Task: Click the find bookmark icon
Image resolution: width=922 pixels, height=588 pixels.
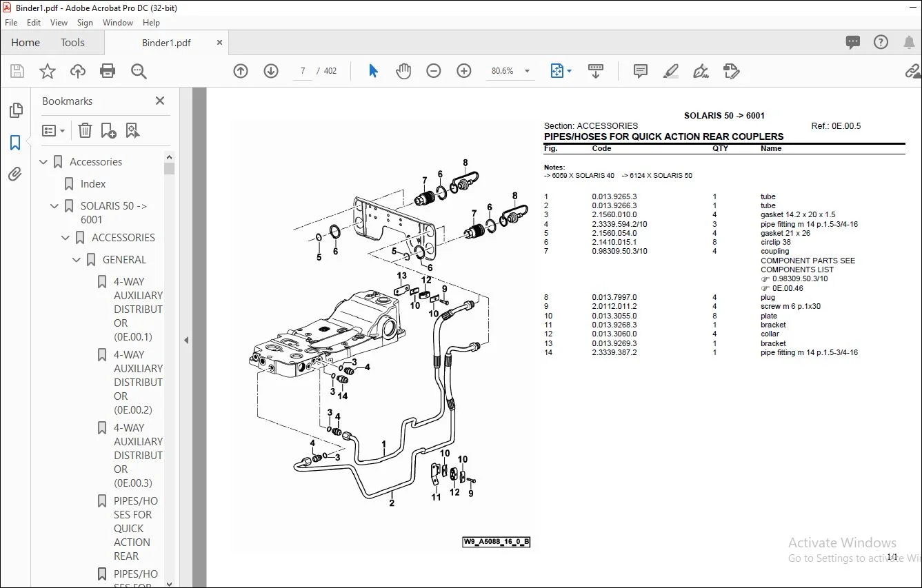Action: pyautogui.click(x=132, y=130)
